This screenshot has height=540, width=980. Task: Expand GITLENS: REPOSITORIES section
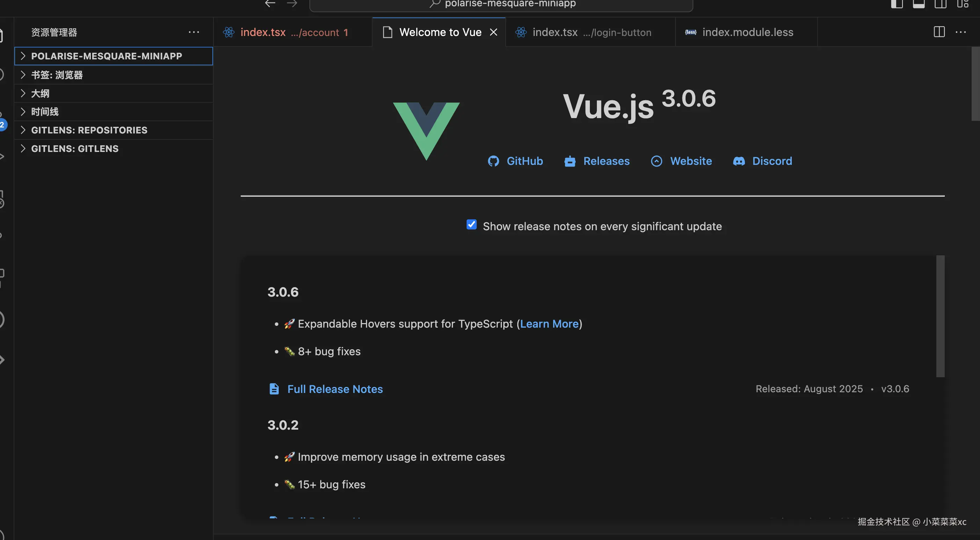(x=89, y=130)
